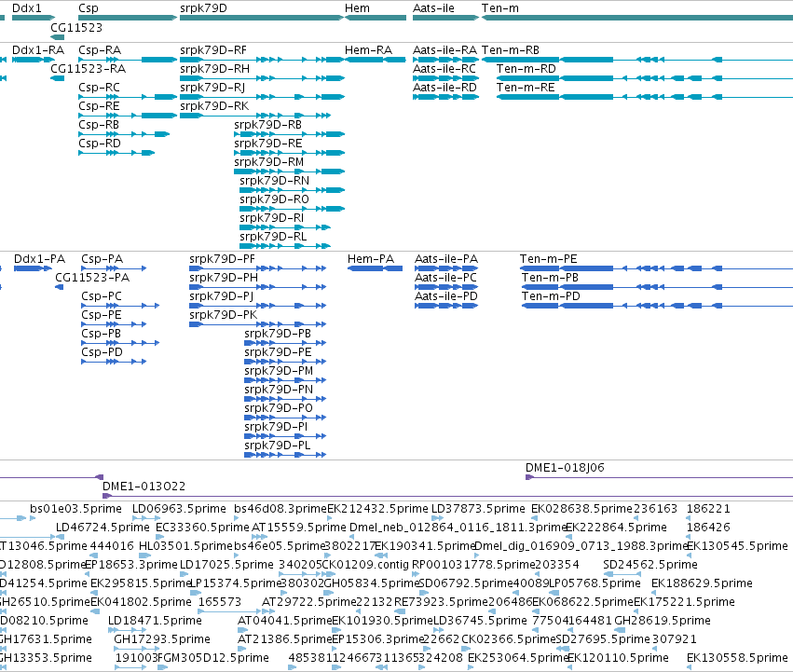Click transcript srpk79D-RH

pyautogui.click(x=215, y=69)
